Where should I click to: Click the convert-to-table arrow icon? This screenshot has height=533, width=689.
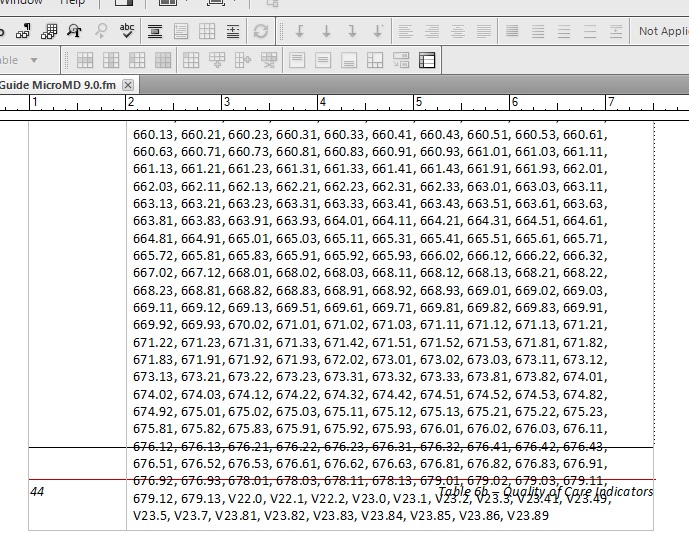tap(401, 60)
